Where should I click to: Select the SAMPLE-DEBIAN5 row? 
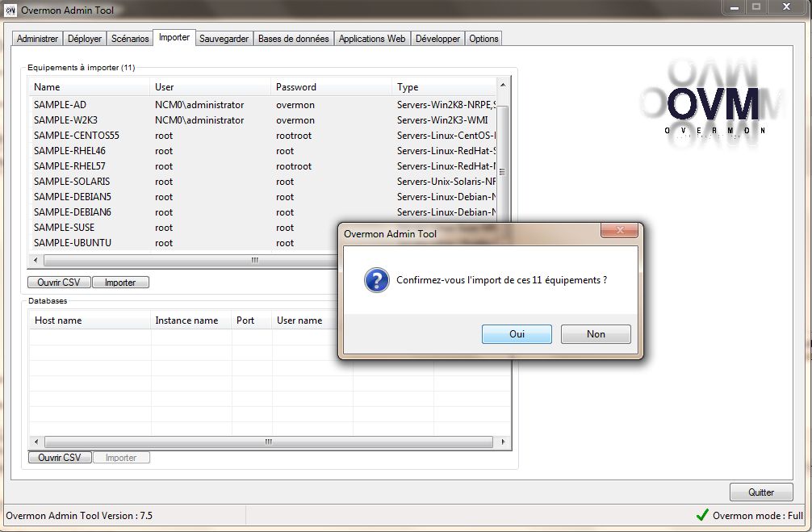point(262,197)
